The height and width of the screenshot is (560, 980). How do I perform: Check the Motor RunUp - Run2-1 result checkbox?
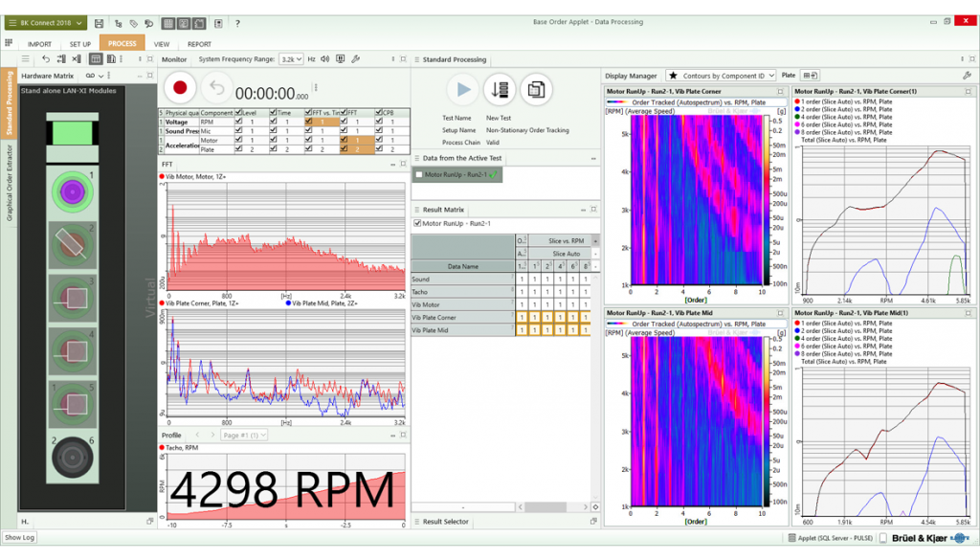pyautogui.click(x=419, y=221)
